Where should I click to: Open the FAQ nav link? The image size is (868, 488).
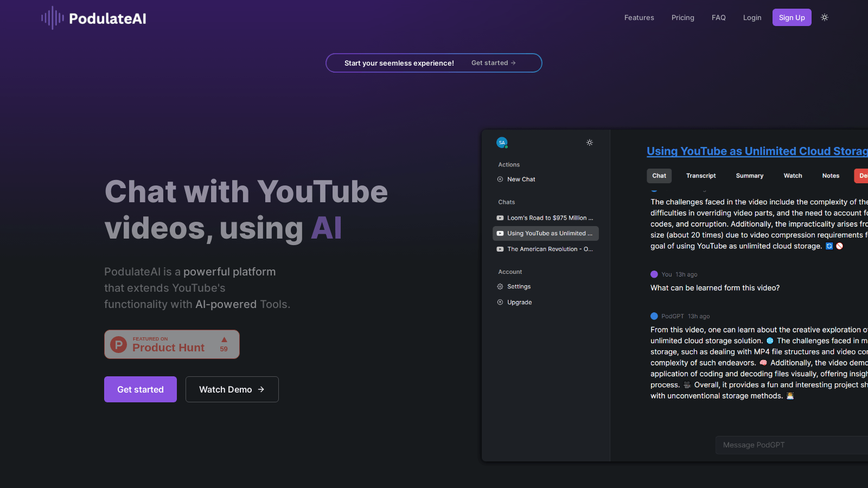click(x=719, y=17)
